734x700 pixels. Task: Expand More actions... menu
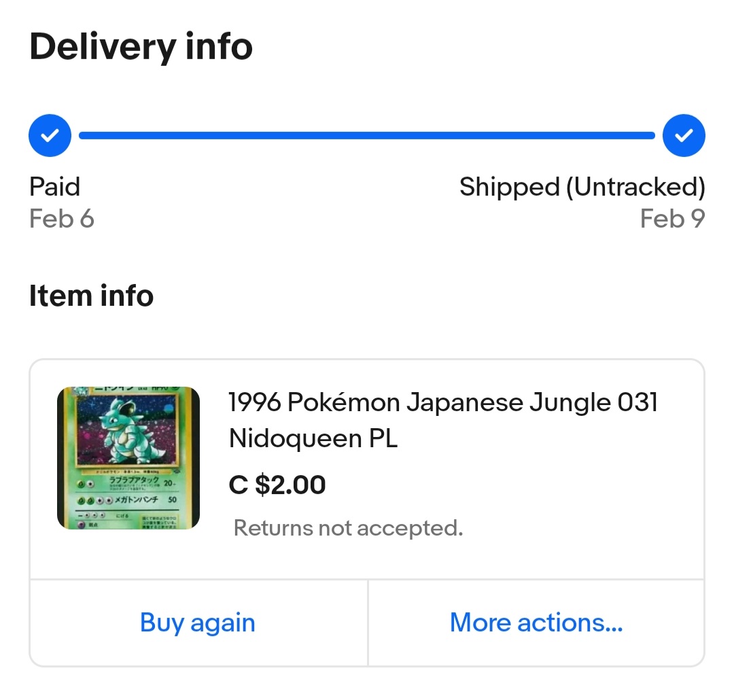536,623
